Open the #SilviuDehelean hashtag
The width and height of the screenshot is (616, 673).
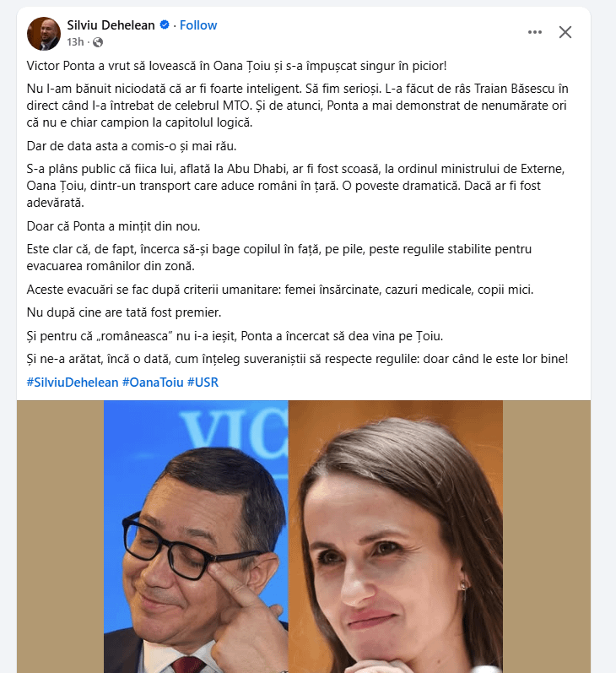click(x=73, y=382)
